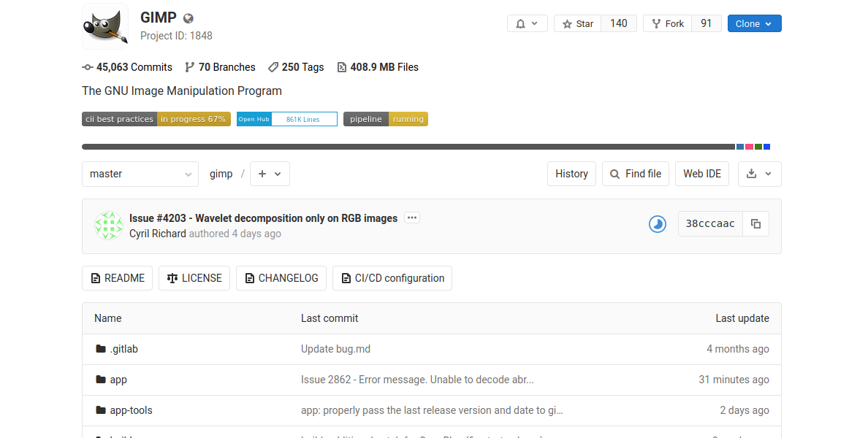Fork the GIMP repository
This screenshot has width=868, height=438.
point(667,23)
